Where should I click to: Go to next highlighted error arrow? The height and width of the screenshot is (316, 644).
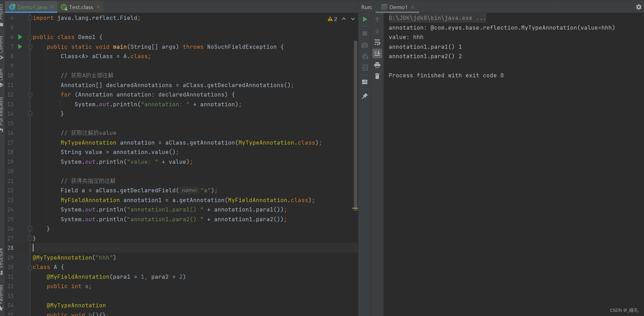coord(353,19)
